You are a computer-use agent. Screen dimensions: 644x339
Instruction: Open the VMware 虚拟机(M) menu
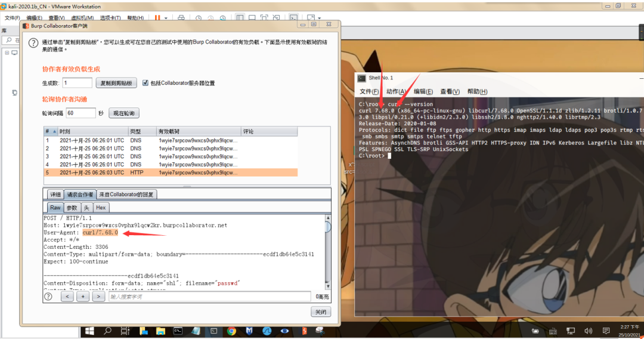[82, 18]
